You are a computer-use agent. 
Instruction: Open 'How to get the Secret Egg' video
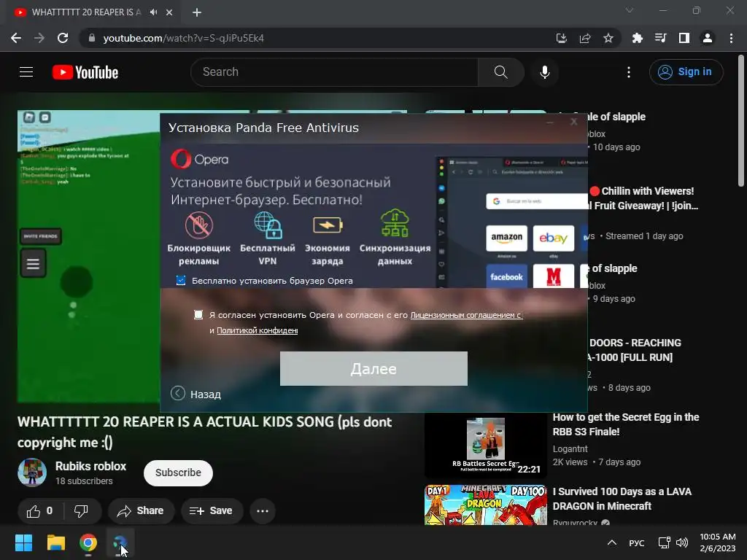pos(625,424)
